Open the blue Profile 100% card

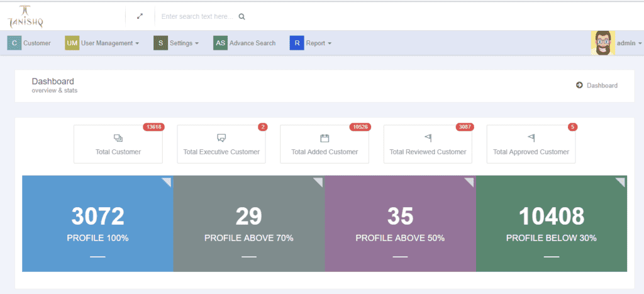97,223
